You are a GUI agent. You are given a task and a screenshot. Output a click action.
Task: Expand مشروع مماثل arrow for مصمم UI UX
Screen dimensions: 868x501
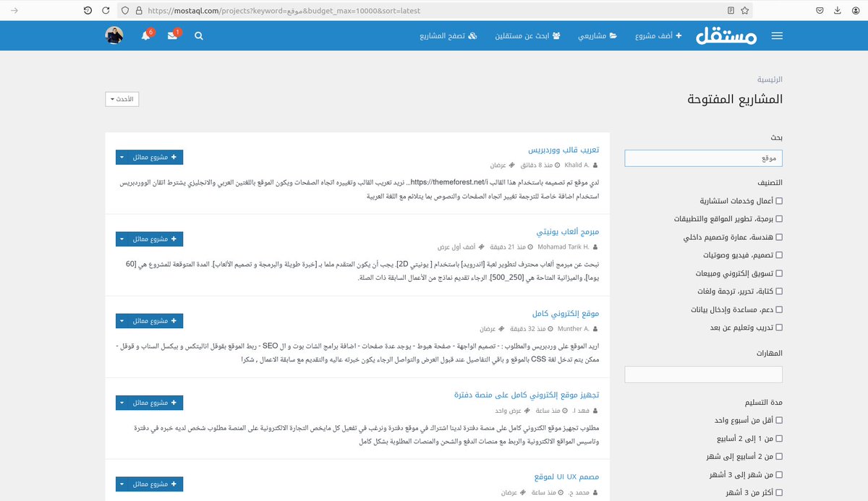tap(122, 484)
